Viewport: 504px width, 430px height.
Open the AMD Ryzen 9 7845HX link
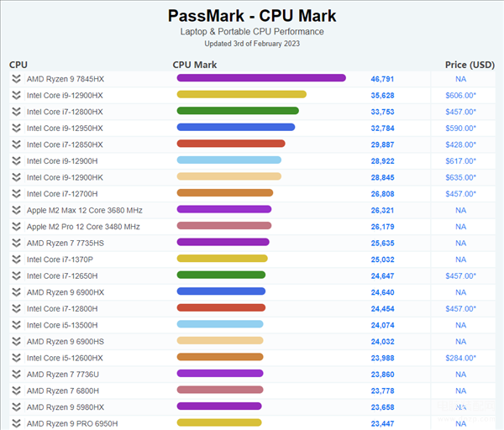click(66, 79)
